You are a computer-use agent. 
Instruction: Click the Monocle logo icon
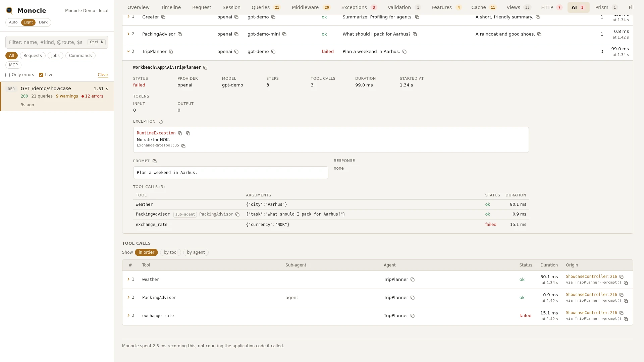click(9, 11)
